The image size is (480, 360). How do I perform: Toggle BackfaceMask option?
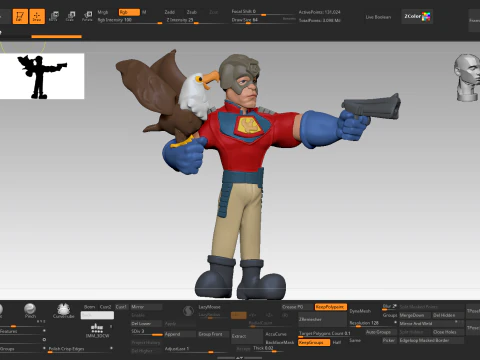tap(280, 342)
